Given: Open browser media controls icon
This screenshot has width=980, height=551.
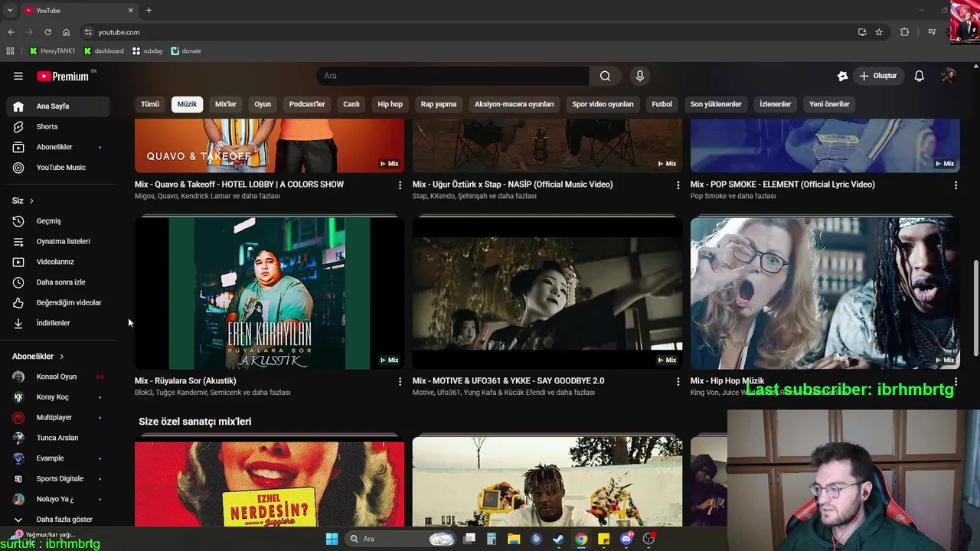Looking at the screenshot, I should [932, 32].
